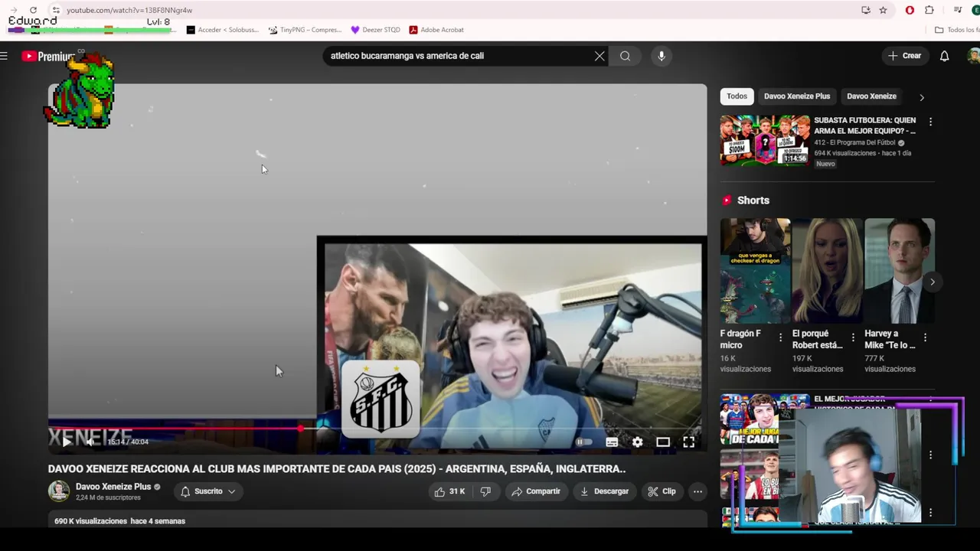This screenshot has width=980, height=551.
Task: Open options menu for Subasta Futbolera video
Action: 930,122
